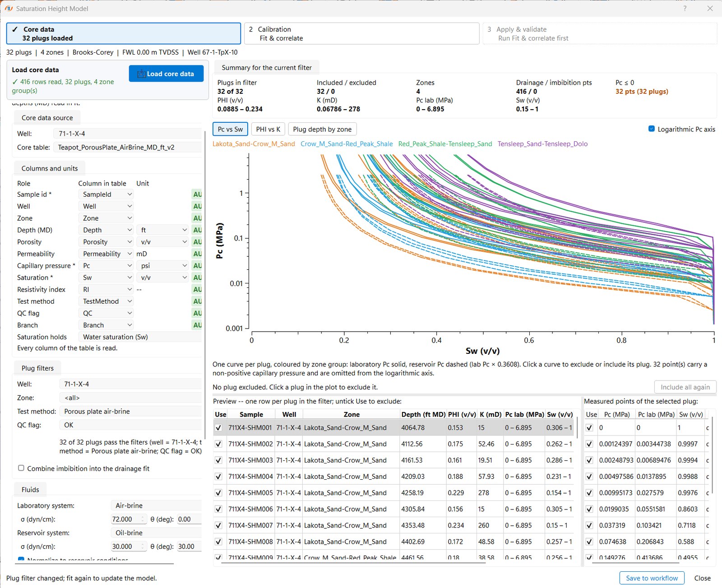Click Crow_M_Sand-Red_Peak_Shale legend entry
This screenshot has height=588, width=722.
click(347, 144)
